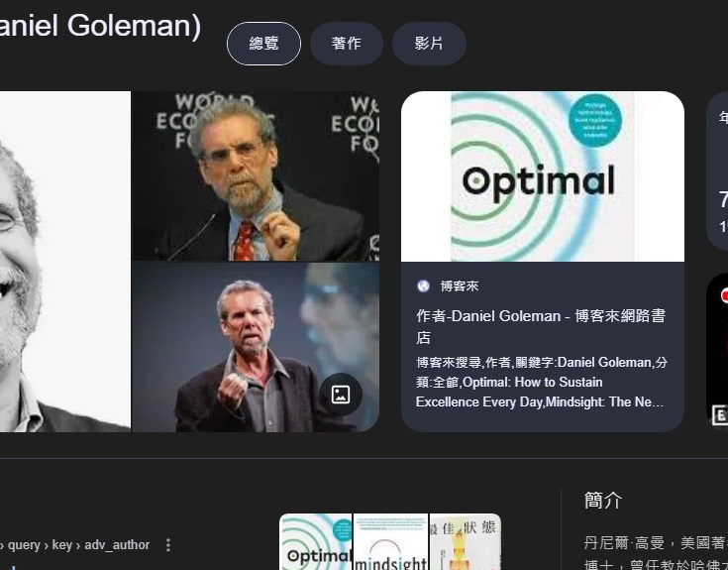Click the Daniel Goleman title heading
Screen dimensions: 728x570
point(100,26)
